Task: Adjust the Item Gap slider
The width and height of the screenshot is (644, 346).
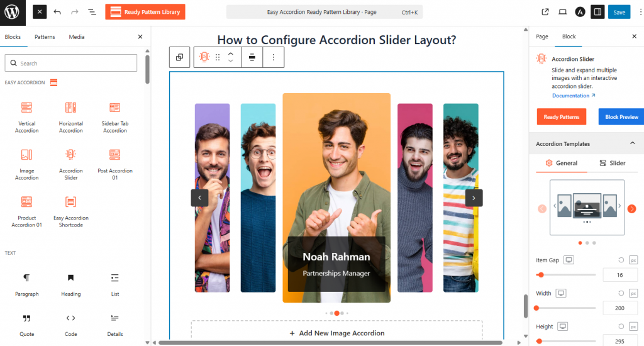Action: 566,275
